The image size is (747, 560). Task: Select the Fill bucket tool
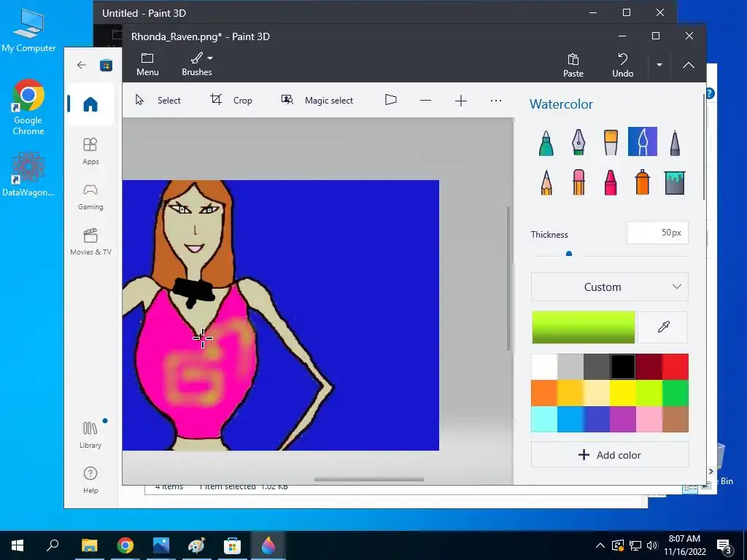(x=675, y=182)
